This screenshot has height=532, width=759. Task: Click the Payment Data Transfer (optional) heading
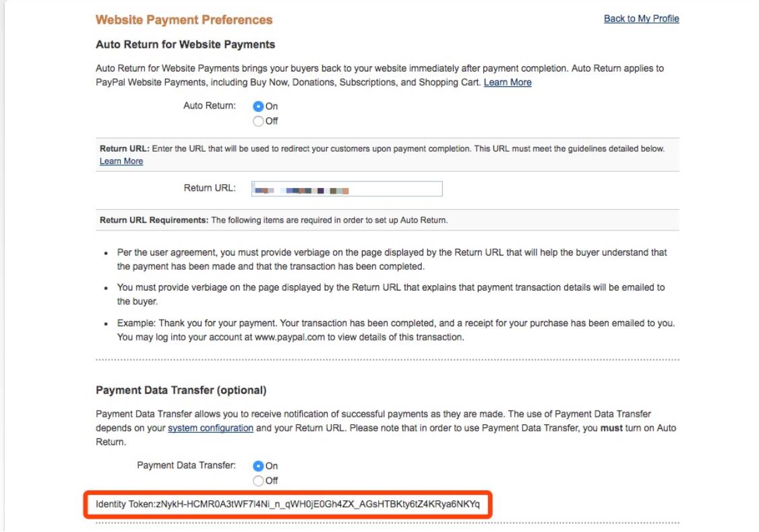[x=181, y=390]
